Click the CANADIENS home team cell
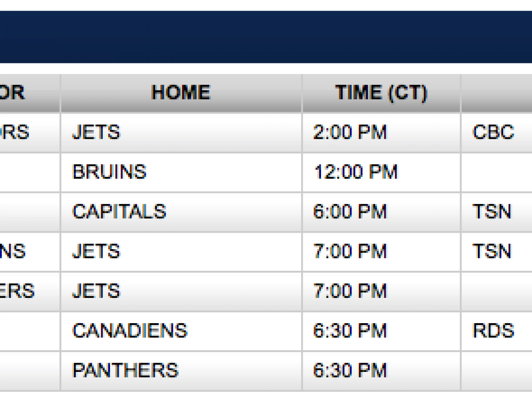This screenshot has width=532, height=399. 130,331
